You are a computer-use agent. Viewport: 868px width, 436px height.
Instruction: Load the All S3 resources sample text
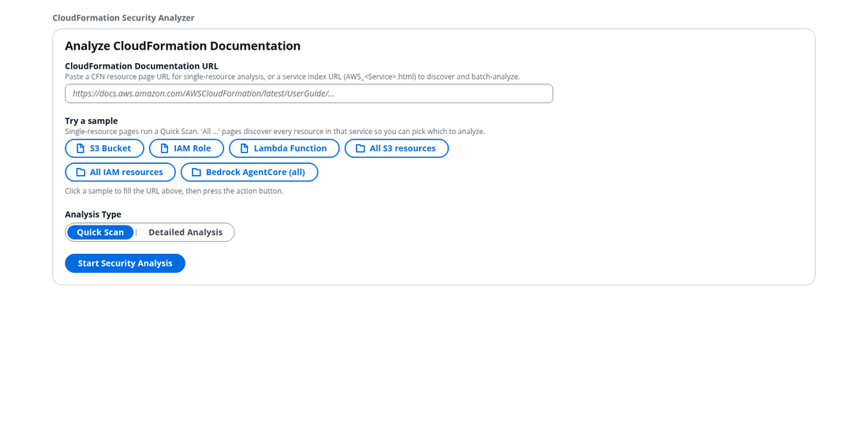point(402,148)
